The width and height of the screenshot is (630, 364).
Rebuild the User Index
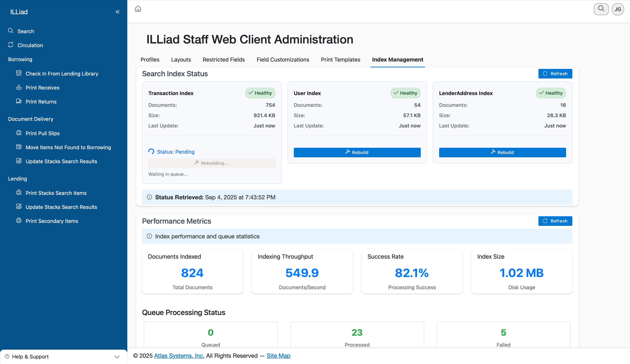357,152
